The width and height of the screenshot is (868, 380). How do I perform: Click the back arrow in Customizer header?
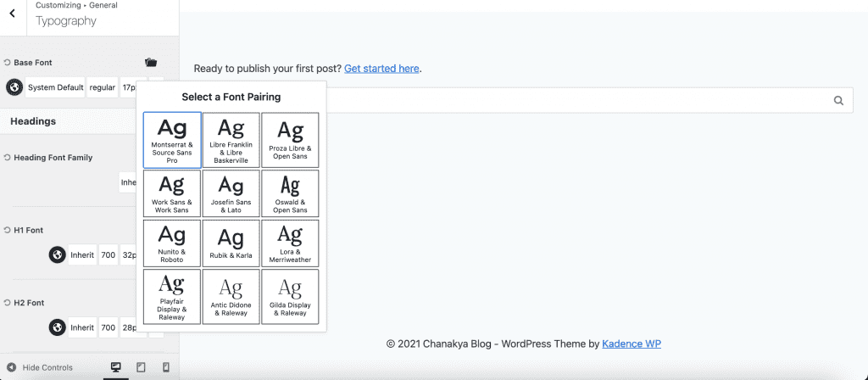(12, 14)
